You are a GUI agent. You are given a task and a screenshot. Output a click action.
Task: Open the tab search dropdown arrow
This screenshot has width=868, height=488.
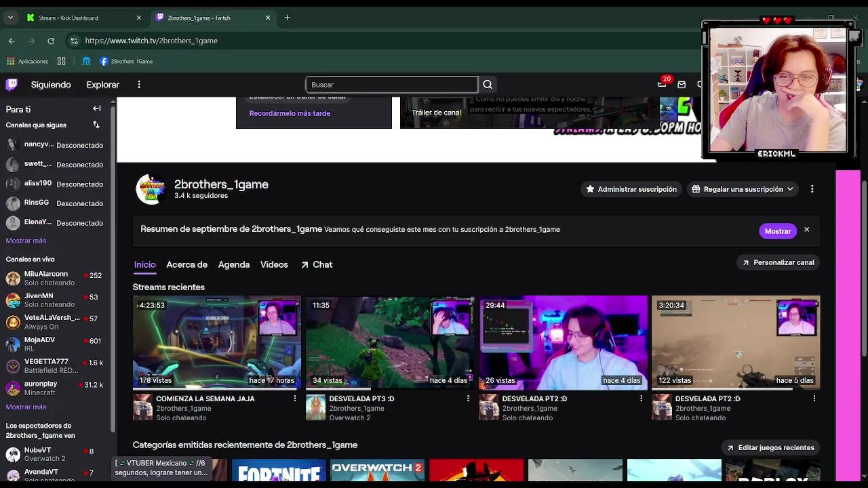point(10,18)
